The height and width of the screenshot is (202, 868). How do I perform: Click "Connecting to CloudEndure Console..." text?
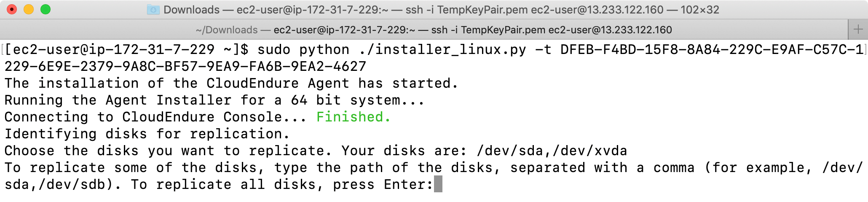155,117
